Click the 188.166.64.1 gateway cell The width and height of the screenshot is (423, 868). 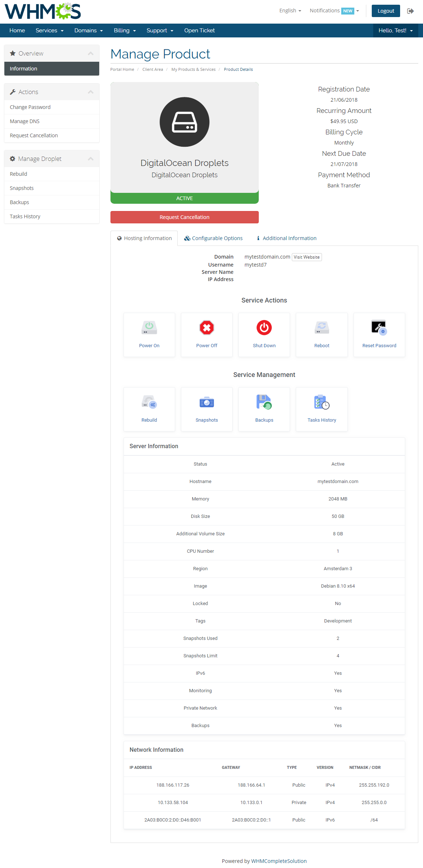click(251, 785)
